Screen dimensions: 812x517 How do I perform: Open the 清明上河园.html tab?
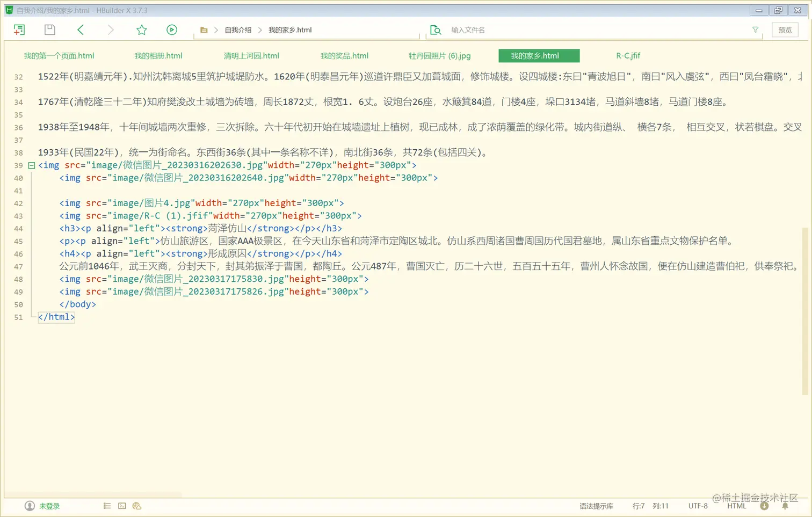pos(251,56)
